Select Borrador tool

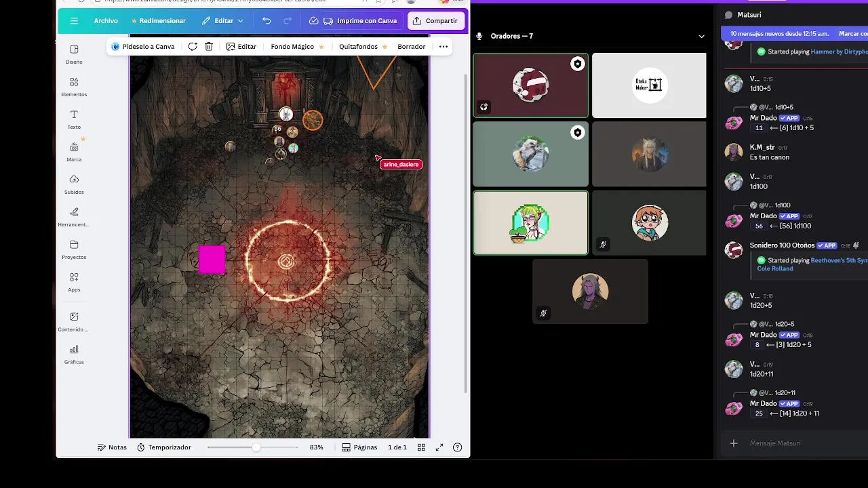(x=411, y=47)
